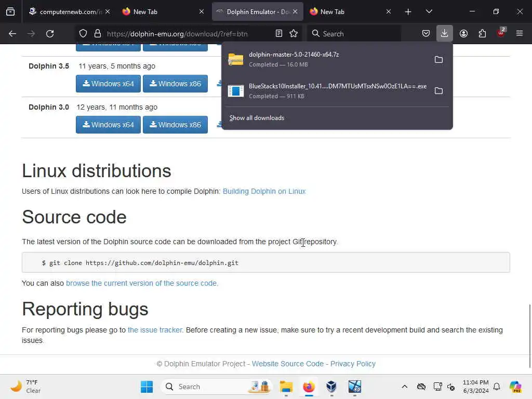Click Show all downloads
532x399 pixels.
tap(257, 118)
